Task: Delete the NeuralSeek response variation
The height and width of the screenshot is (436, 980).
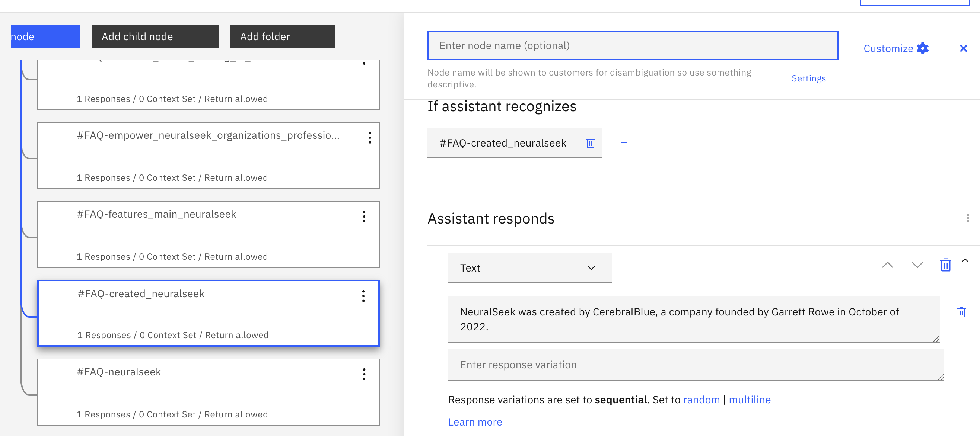Action: pyautogui.click(x=961, y=312)
